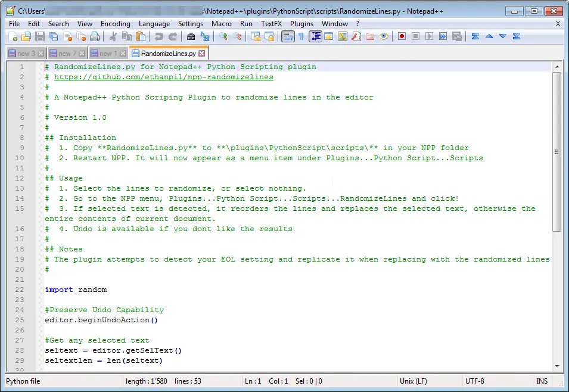Open the Language menu
This screenshot has width=569, height=392.
pos(154,24)
